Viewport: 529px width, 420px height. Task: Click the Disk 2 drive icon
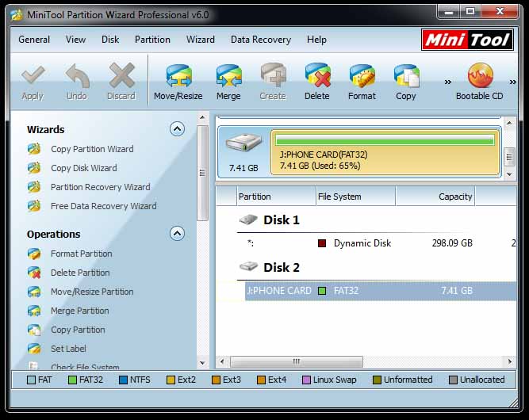tap(248, 266)
